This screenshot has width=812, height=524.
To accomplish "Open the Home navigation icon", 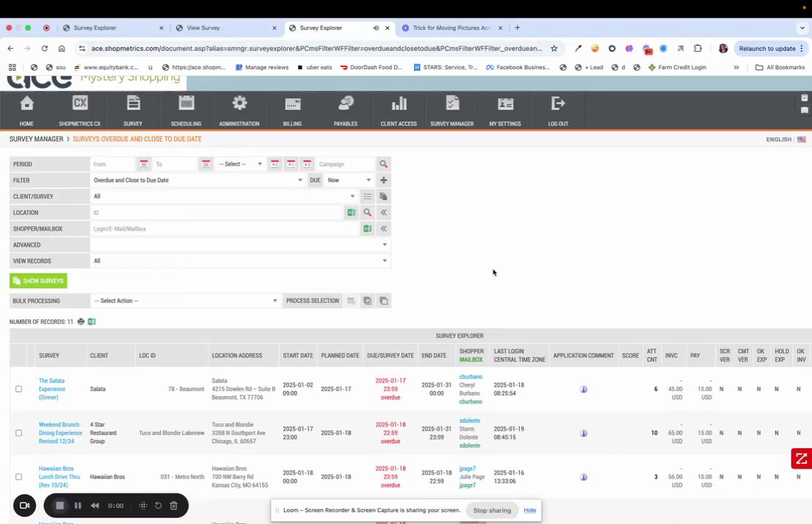I will click(x=26, y=110).
